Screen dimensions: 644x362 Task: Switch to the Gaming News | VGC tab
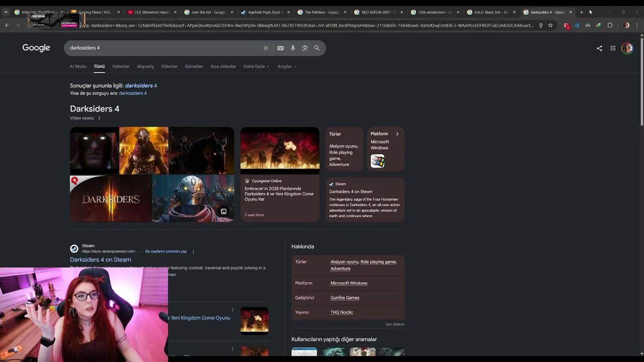click(96, 12)
